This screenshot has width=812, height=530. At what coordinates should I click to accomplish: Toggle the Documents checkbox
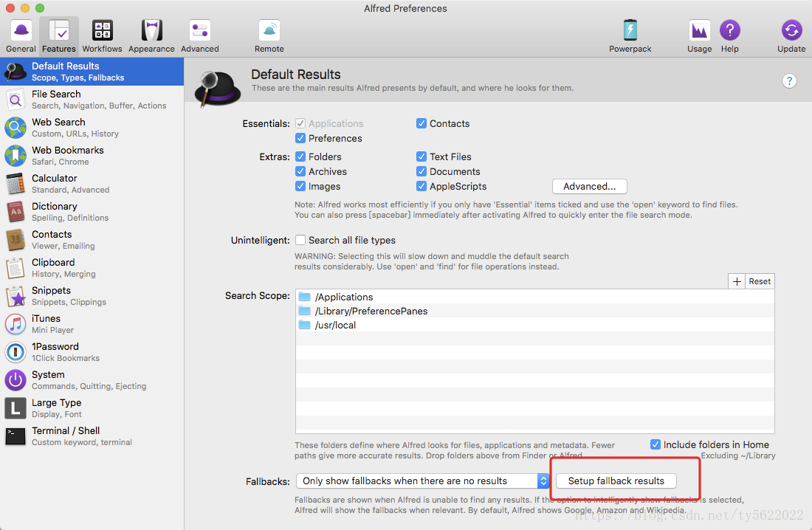point(422,171)
